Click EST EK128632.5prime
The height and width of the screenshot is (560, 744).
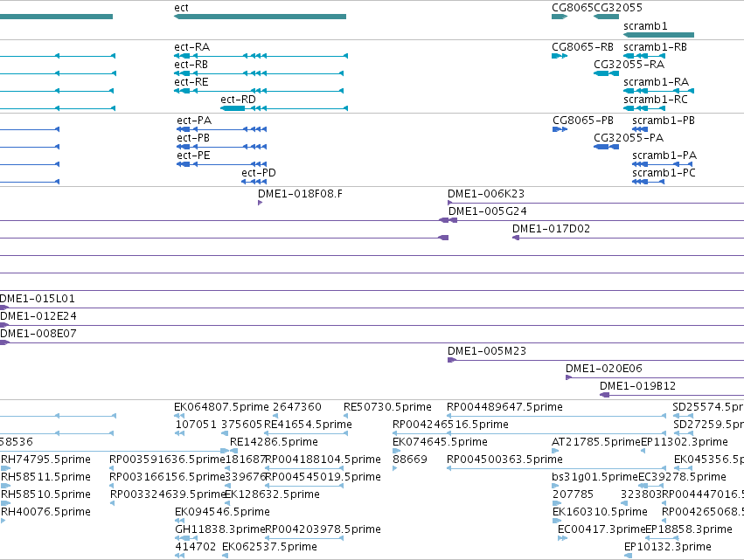coord(272,494)
